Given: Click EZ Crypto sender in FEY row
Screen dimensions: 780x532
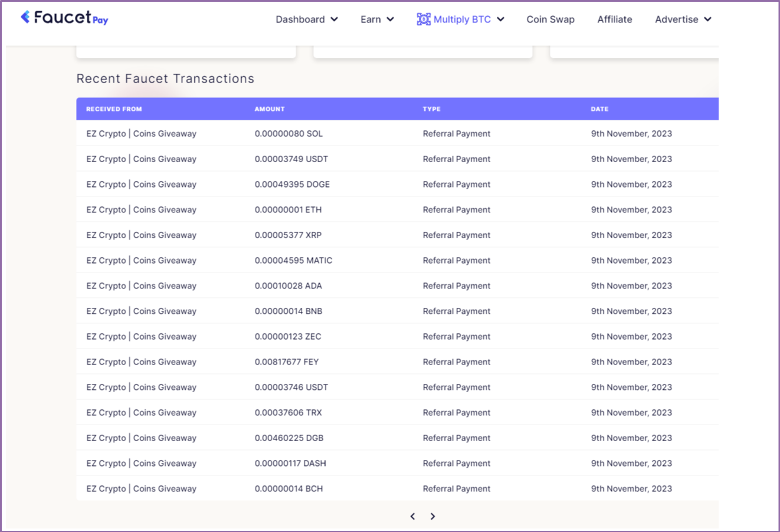Looking at the screenshot, I should pos(141,362).
